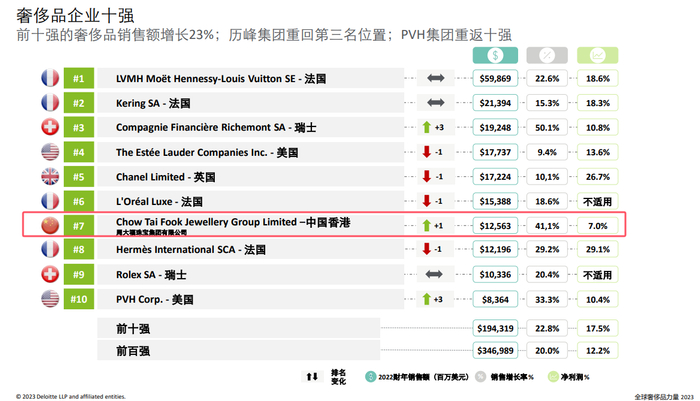Click the rank-change arrows legend icon
Screen dimensions: 700x401
click(312, 377)
